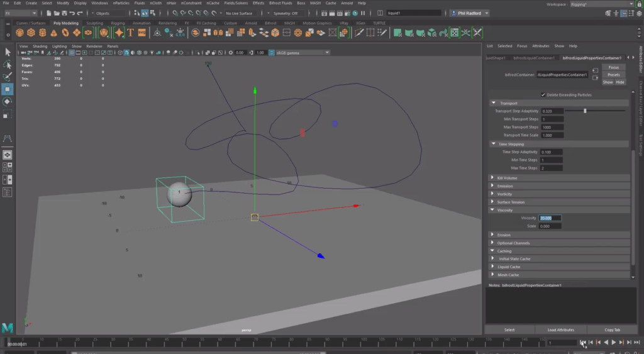Viewport: 644px width, 354px height.
Task: Activate the Rotate tool in toolbox
Action: 8,101
